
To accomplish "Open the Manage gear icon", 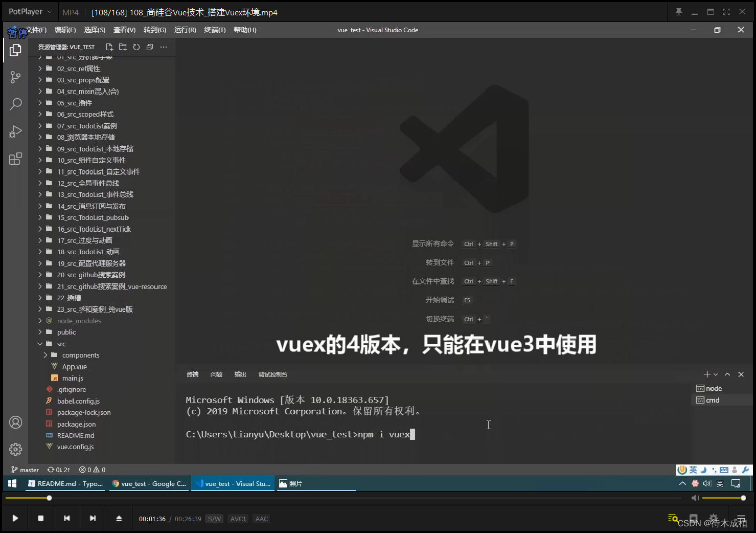I will point(16,449).
